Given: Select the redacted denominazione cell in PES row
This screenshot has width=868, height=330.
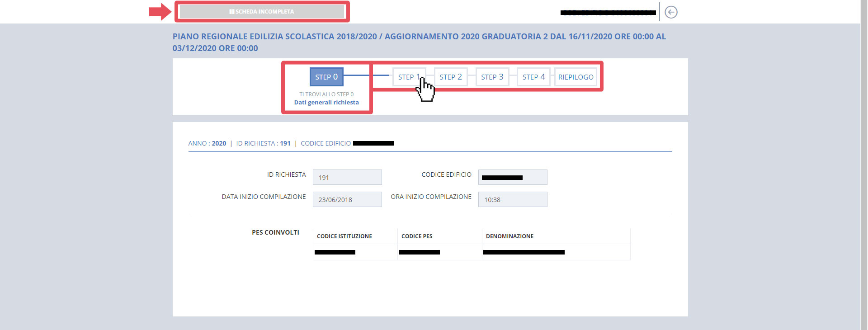Looking at the screenshot, I should coord(524,252).
